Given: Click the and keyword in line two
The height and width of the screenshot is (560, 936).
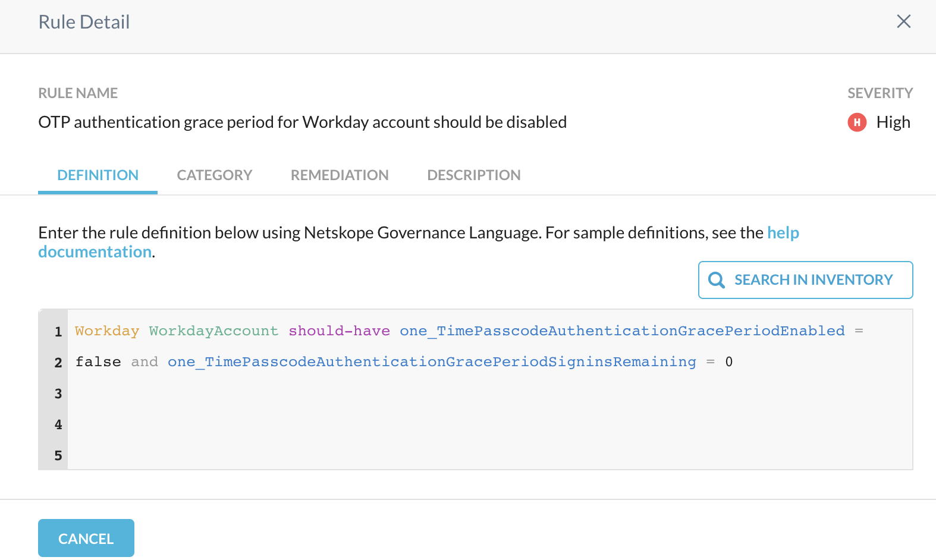Looking at the screenshot, I should click(x=145, y=362).
